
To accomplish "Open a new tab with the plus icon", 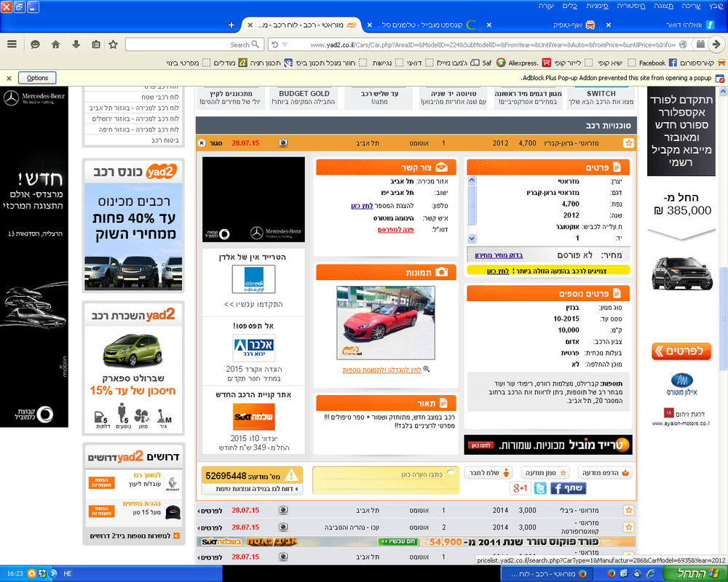I will (x=232, y=25).
